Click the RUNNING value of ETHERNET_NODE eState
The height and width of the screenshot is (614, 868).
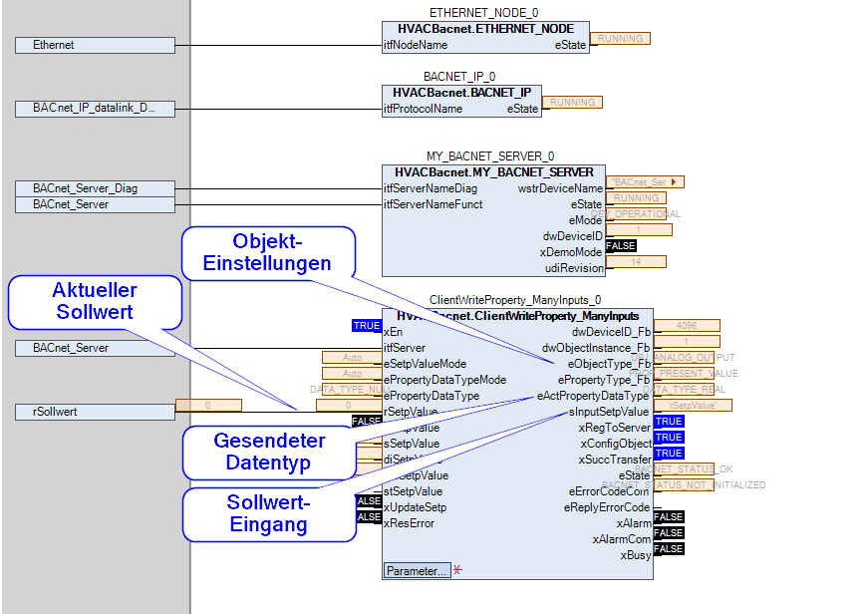point(620,39)
